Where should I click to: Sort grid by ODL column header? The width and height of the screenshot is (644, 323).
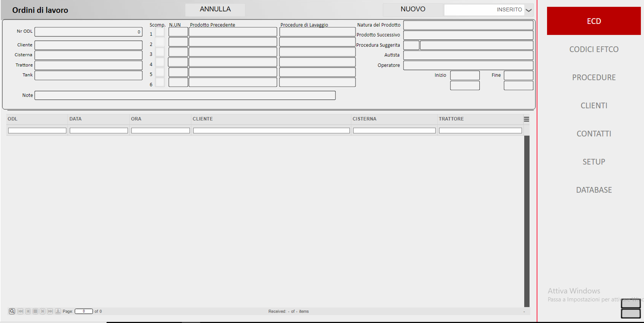[x=37, y=119]
